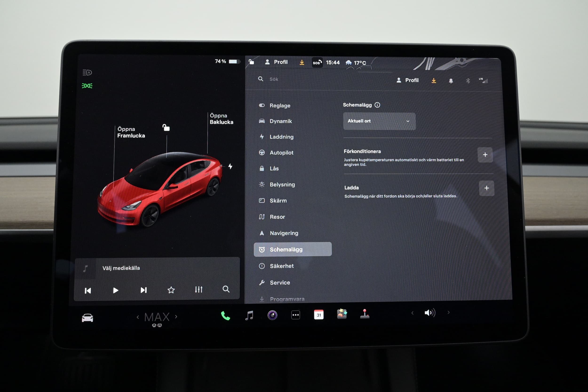Open the phone app in the bottom bar
Image resolution: width=588 pixels, height=392 pixels.
226,316
